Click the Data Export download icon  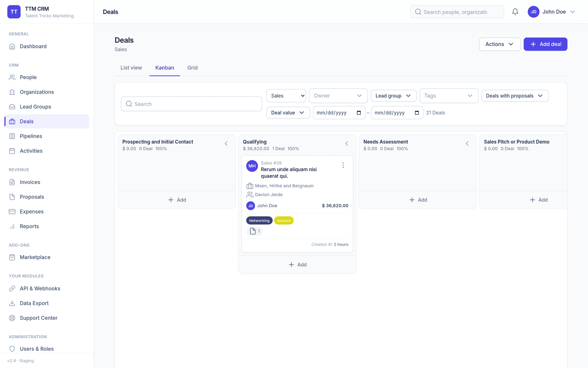click(x=12, y=303)
